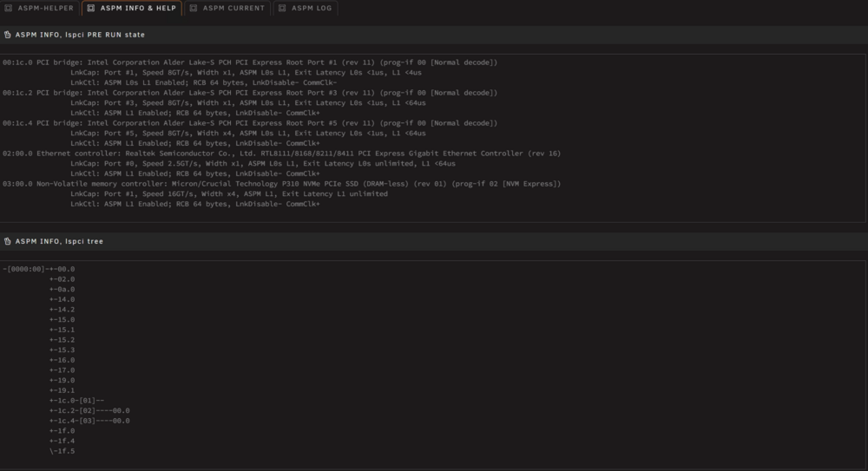Click the 00:1c.0 PCI bridge Root Port #1 line
This screenshot has height=471, width=868.
tap(250, 62)
